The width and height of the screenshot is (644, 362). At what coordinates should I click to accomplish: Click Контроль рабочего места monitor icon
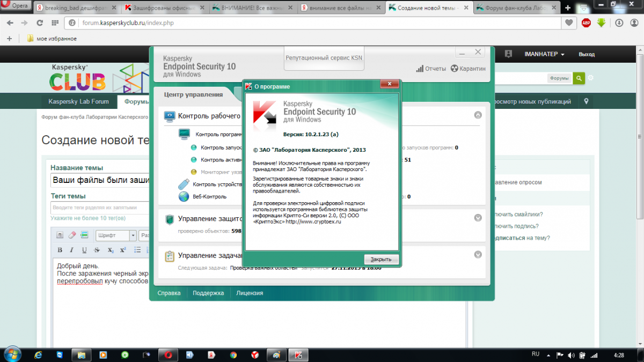point(170,115)
